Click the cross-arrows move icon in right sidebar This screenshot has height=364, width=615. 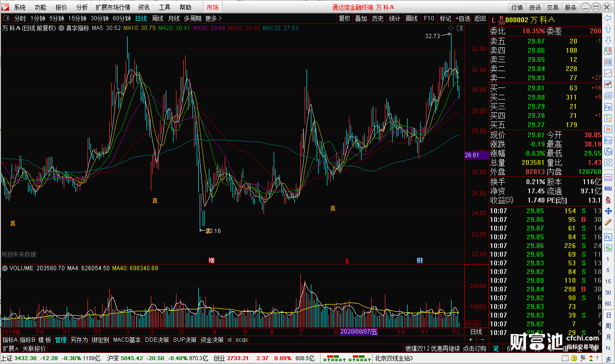608,211
